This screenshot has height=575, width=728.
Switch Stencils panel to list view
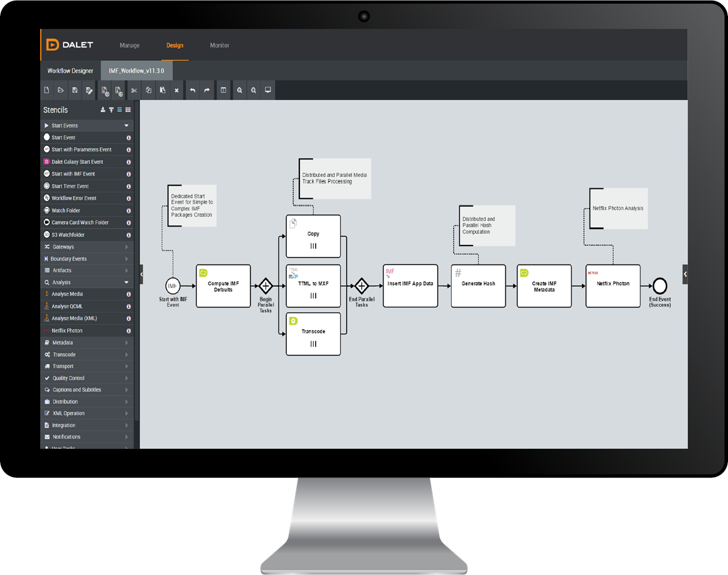pos(120,110)
